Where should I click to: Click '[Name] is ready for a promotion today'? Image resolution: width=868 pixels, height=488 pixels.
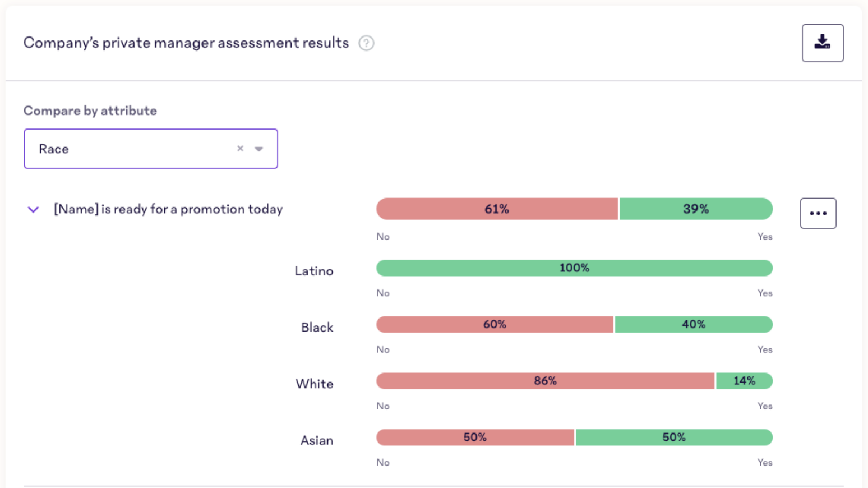[x=168, y=209]
